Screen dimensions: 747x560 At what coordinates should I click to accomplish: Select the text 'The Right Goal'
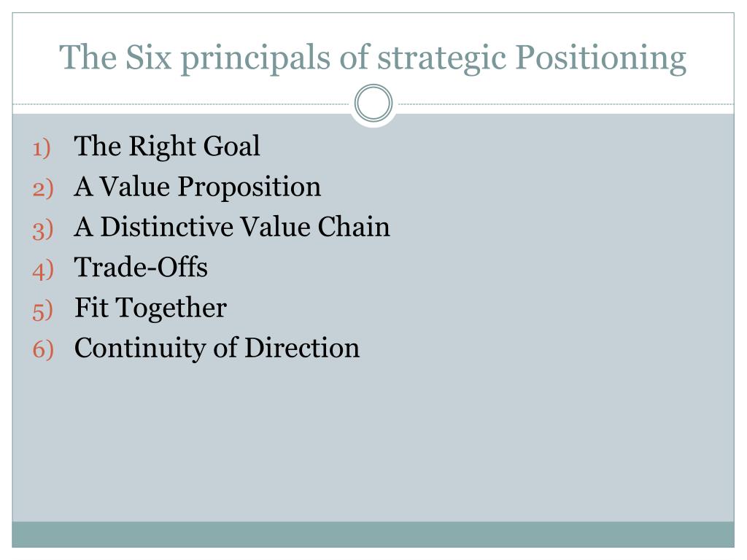click(x=167, y=146)
